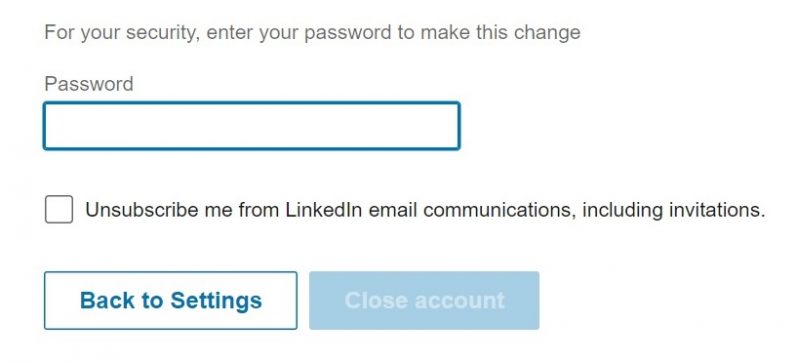Screen dimensions: 796x363
Task: Go back via the Back to Settings link
Action: pos(171,300)
